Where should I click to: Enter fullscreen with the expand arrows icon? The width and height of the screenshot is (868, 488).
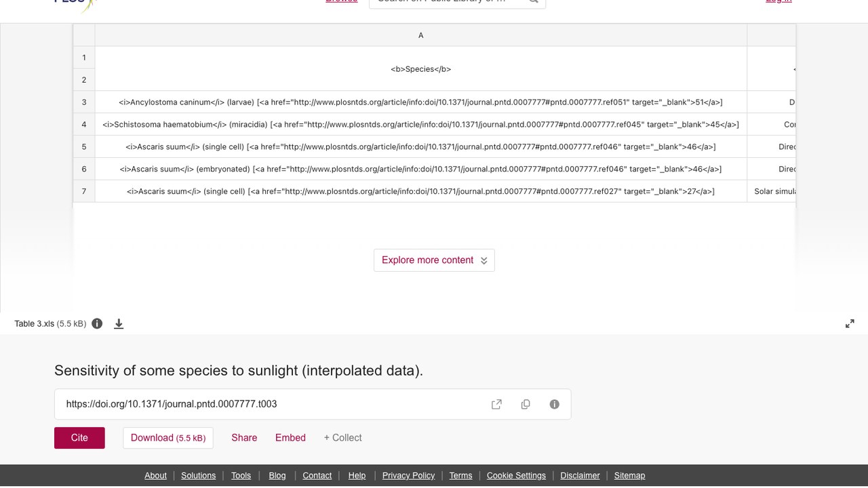[850, 324]
